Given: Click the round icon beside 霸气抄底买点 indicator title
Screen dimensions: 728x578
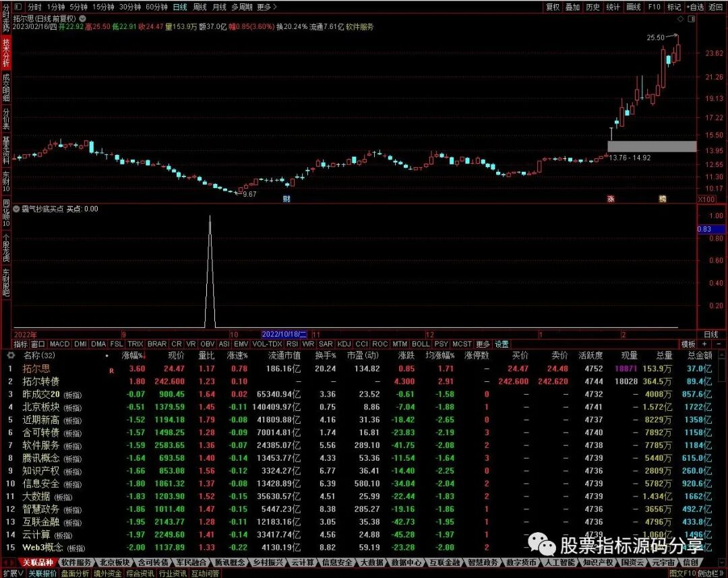Looking at the screenshot, I should pos(17,209).
